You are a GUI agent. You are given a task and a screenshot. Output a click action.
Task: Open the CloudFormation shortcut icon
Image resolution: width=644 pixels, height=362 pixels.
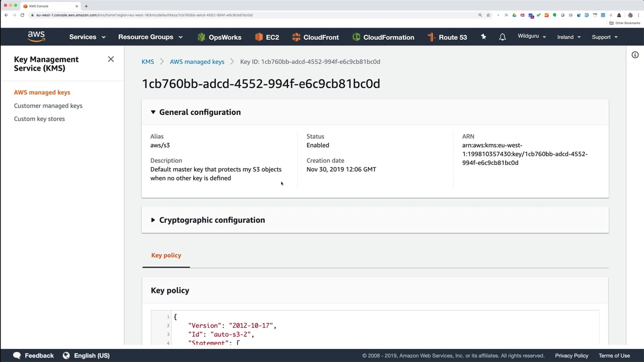[356, 37]
